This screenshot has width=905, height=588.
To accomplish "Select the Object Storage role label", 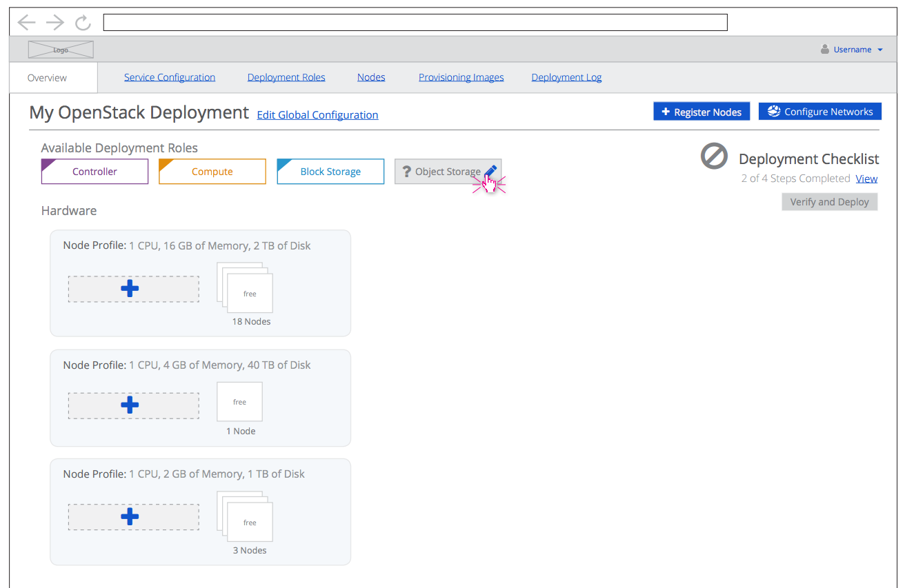I will pos(448,172).
